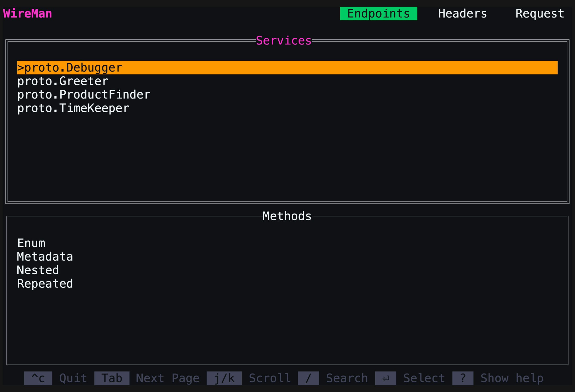This screenshot has width=575, height=392.
Task: Switch to the Request tab
Action: 539,13
